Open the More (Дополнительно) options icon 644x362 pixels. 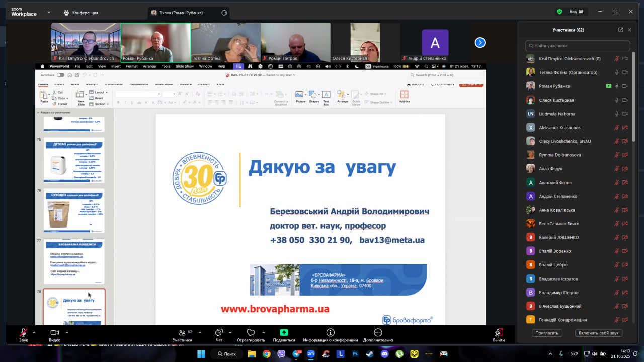(378, 333)
